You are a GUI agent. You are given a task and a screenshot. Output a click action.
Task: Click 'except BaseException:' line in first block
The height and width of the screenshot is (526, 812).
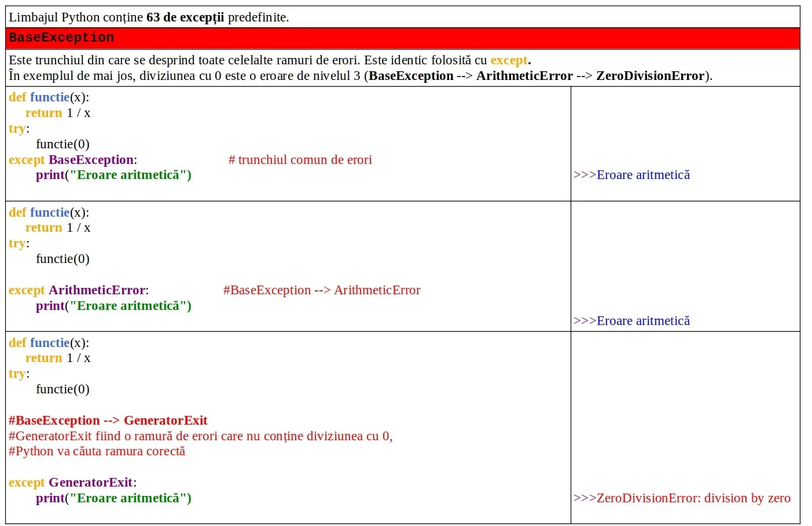73,160
